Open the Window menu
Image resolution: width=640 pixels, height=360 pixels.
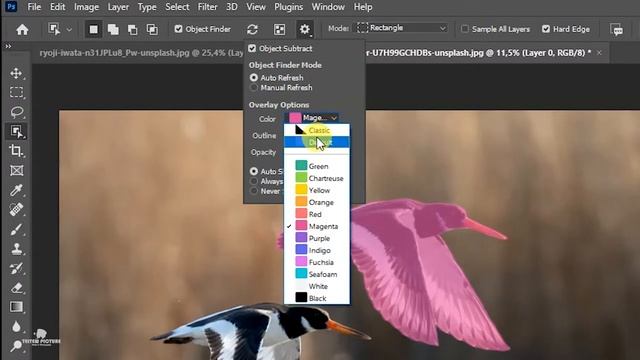pos(328,7)
